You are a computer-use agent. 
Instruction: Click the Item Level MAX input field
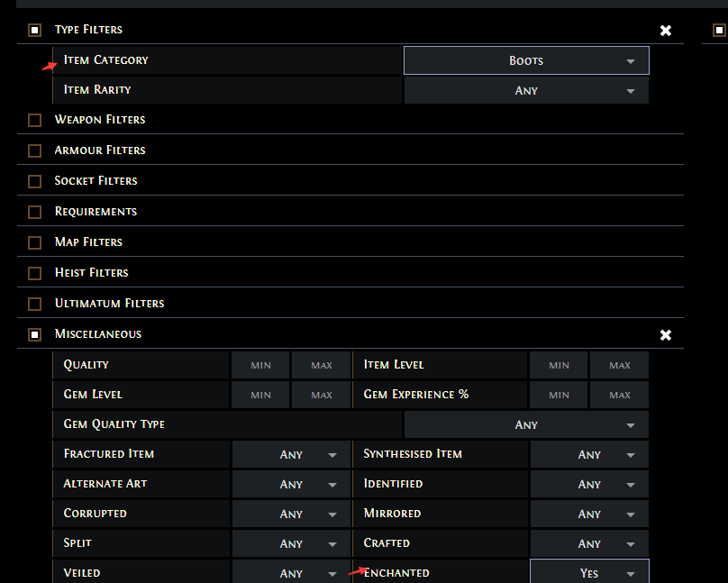pyautogui.click(x=619, y=365)
